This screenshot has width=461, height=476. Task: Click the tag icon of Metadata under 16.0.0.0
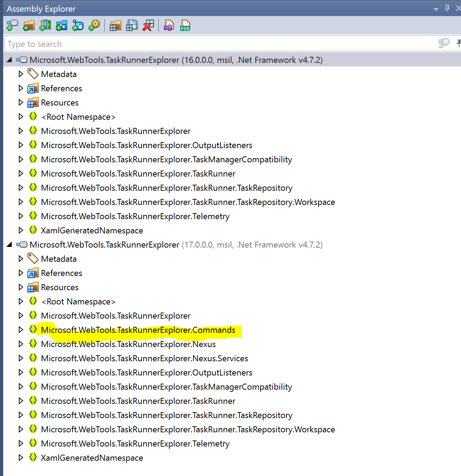click(33, 74)
